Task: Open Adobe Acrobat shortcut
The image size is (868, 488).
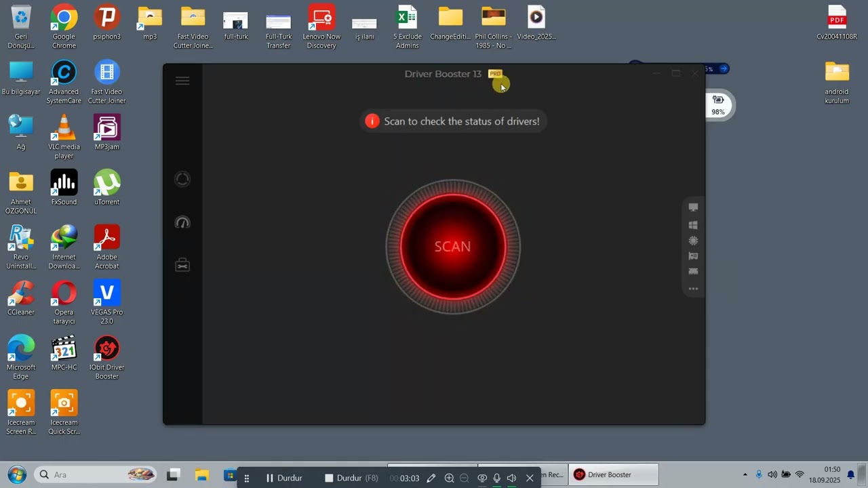Action: [107, 247]
